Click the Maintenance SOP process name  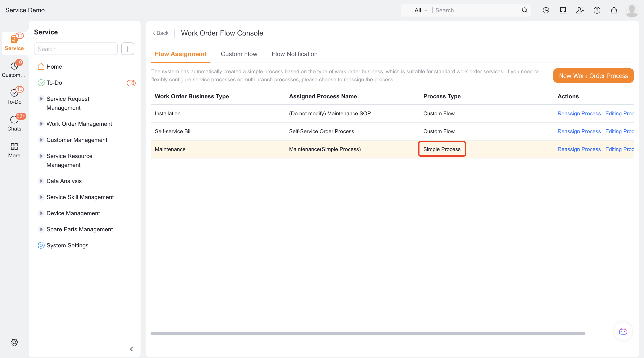coord(330,113)
